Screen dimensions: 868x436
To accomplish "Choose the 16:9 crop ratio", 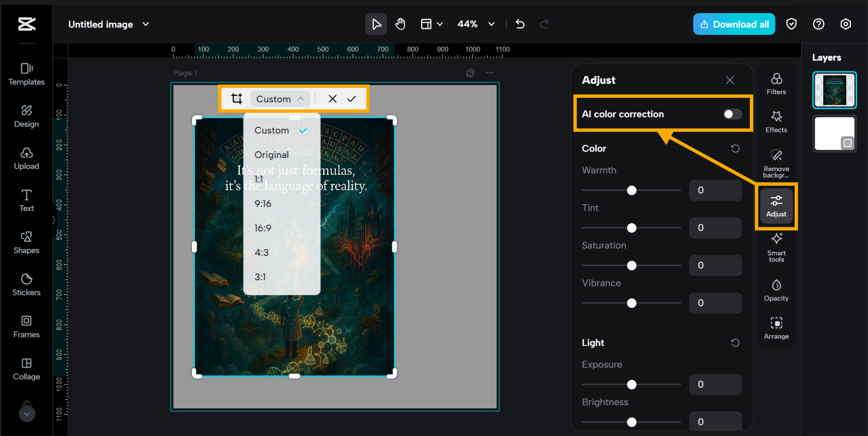I will click(263, 228).
